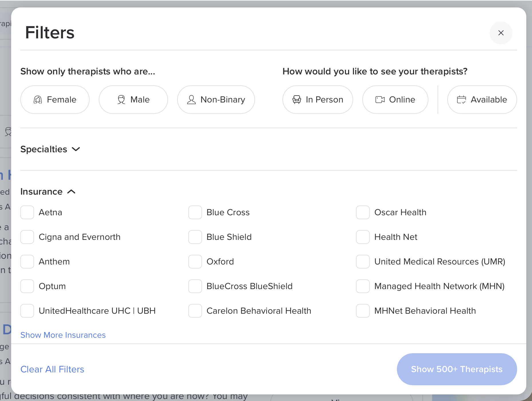Click the Non-Binary person icon
This screenshot has width=532, height=401.
pyautogui.click(x=191, y=100)
